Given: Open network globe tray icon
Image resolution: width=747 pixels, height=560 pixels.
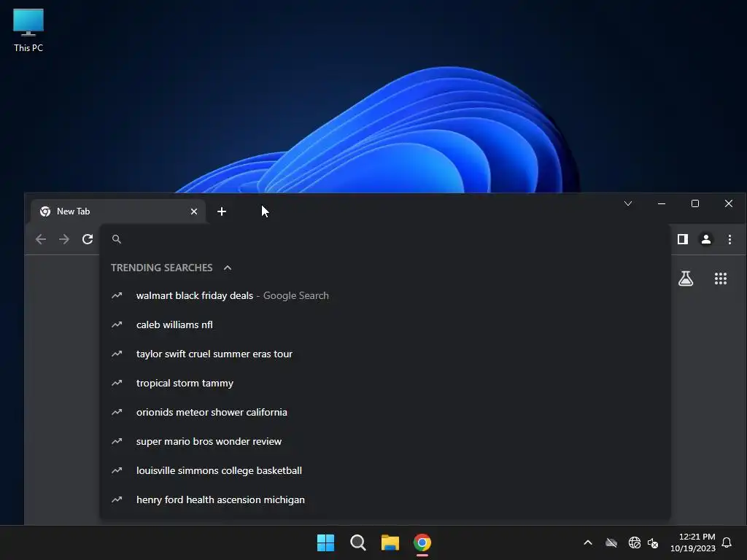Looking at the screenshot, I should 634,542.
